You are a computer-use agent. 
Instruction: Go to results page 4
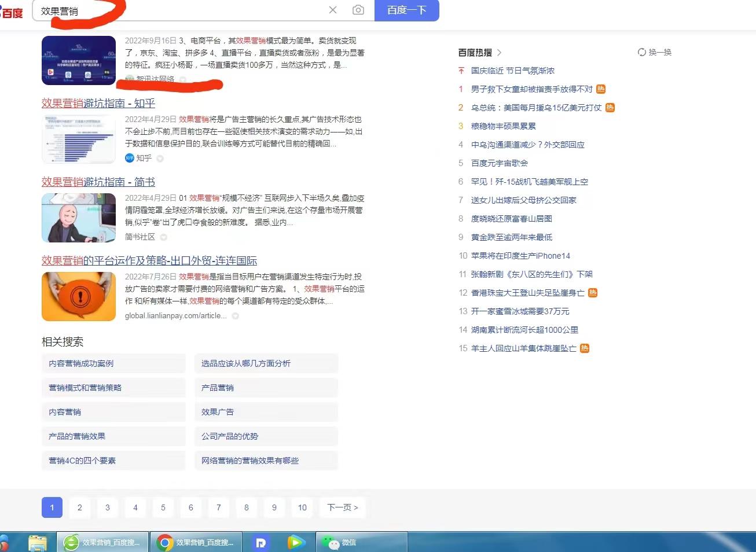click(x=135, y=507)
